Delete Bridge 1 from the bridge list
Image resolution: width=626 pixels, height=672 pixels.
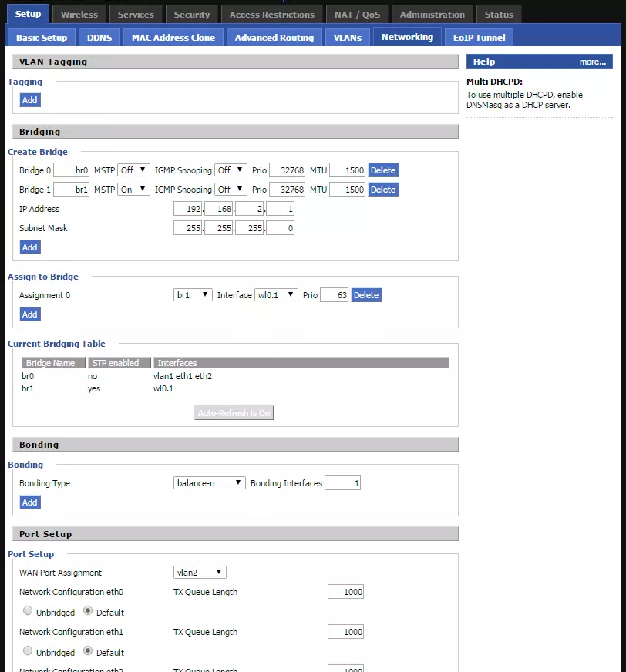pos(383,189)
